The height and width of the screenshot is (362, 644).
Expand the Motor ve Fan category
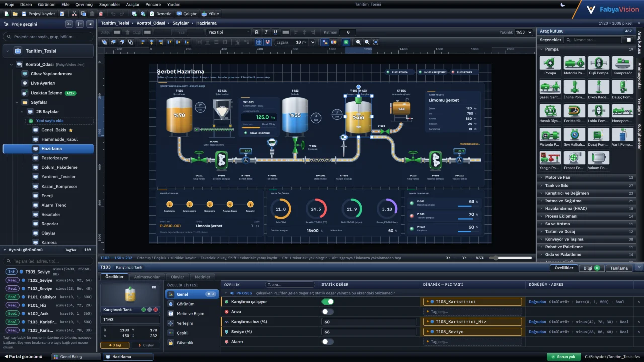[x=587, y=177]
